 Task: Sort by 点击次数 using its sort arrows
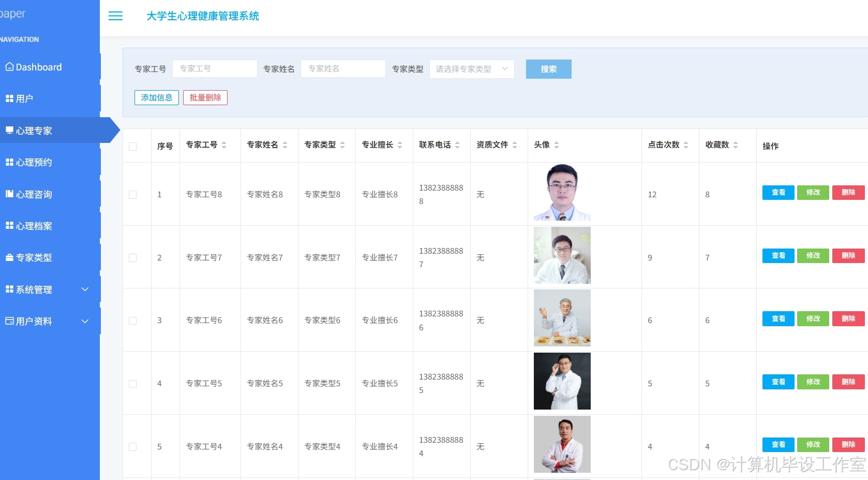685,145
